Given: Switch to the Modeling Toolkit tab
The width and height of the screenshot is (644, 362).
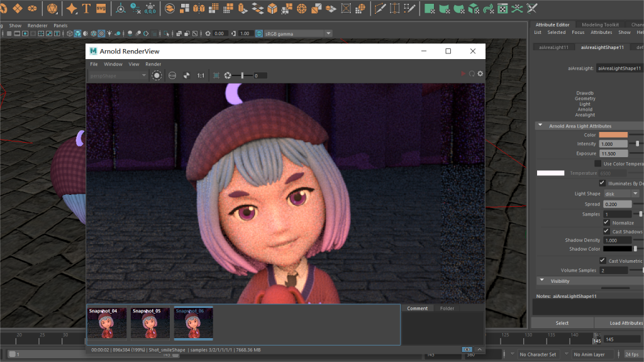Looking at the screenshot, I should click(x=600, y=25).
